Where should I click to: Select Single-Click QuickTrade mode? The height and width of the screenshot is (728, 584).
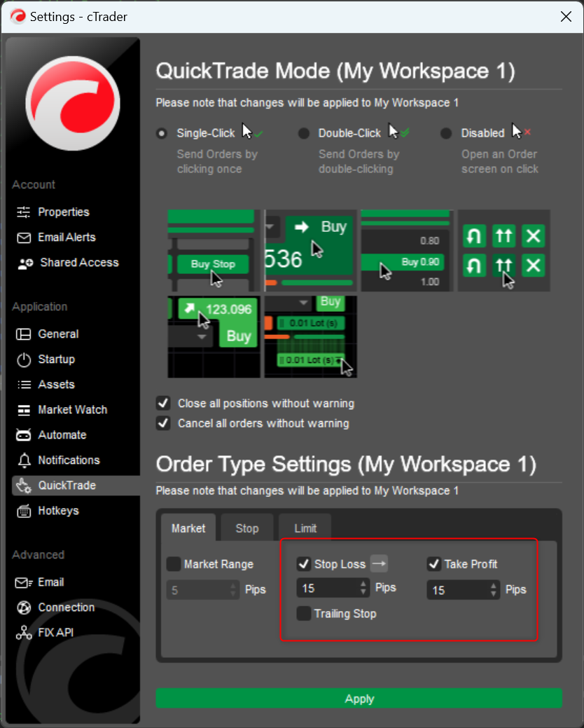162,134
